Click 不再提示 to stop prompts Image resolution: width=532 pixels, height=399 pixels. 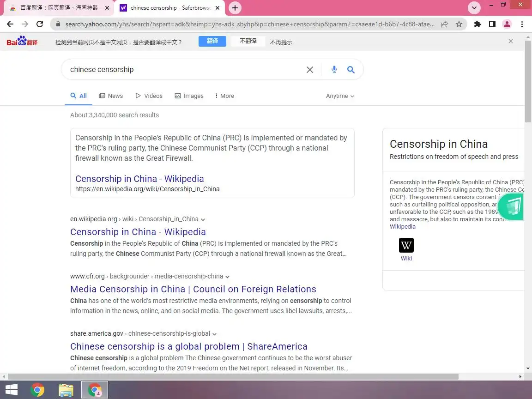[x=281, y=42]
